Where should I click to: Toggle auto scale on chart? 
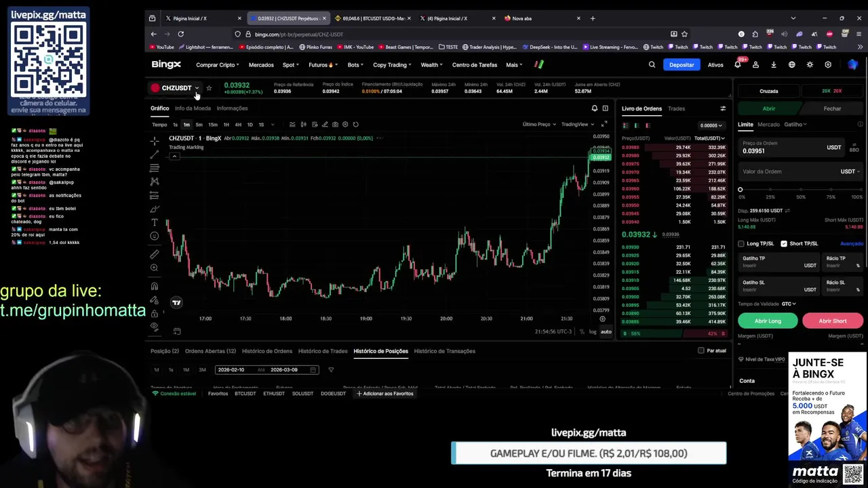click(x=606, y=331)
